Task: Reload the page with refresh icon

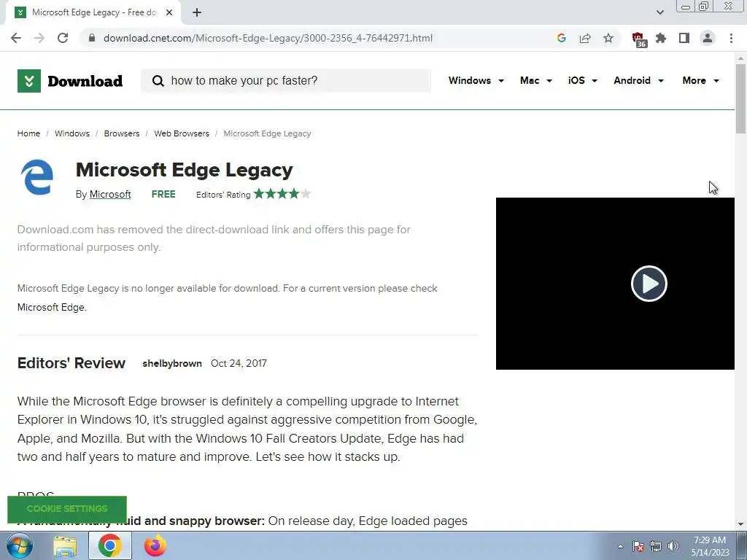Action: (63, 38)
